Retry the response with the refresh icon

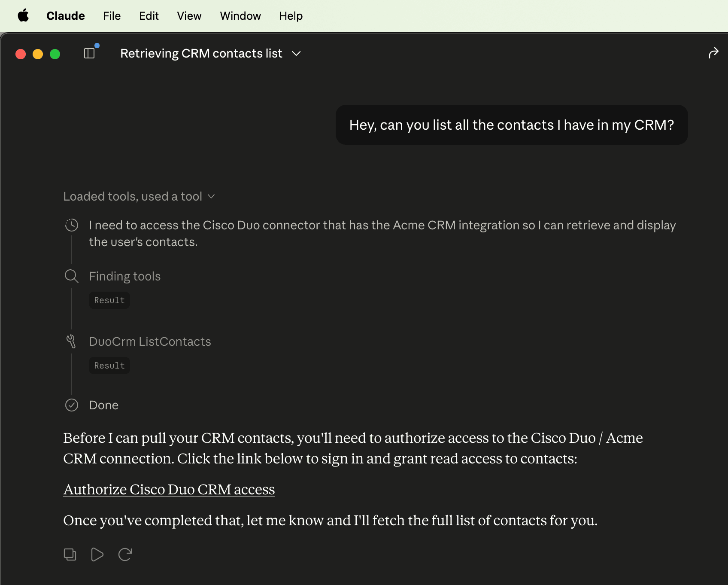coord(125,555)
